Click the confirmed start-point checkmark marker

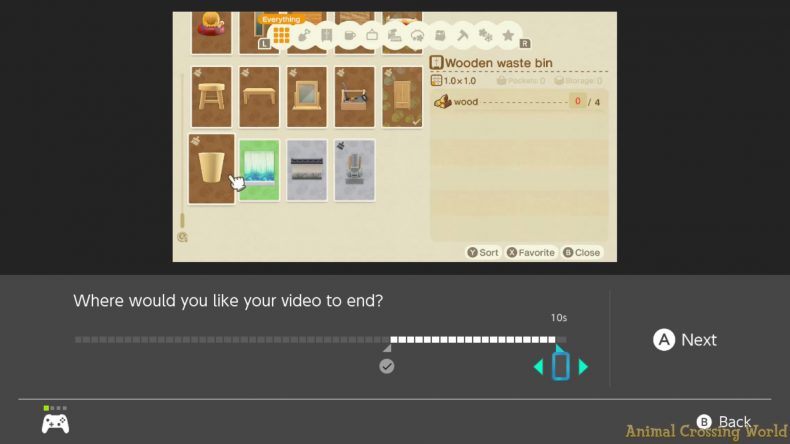point(386,366)
